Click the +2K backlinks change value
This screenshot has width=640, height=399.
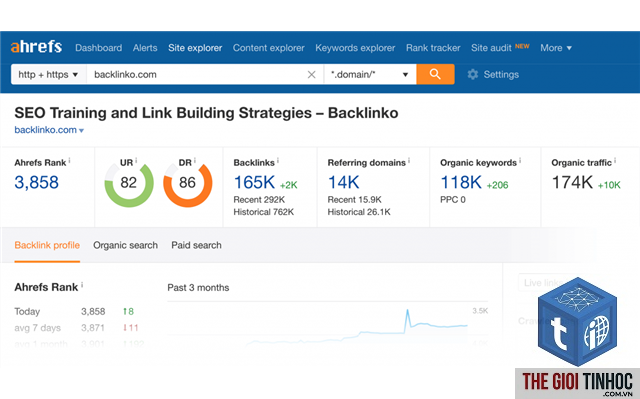289,185
